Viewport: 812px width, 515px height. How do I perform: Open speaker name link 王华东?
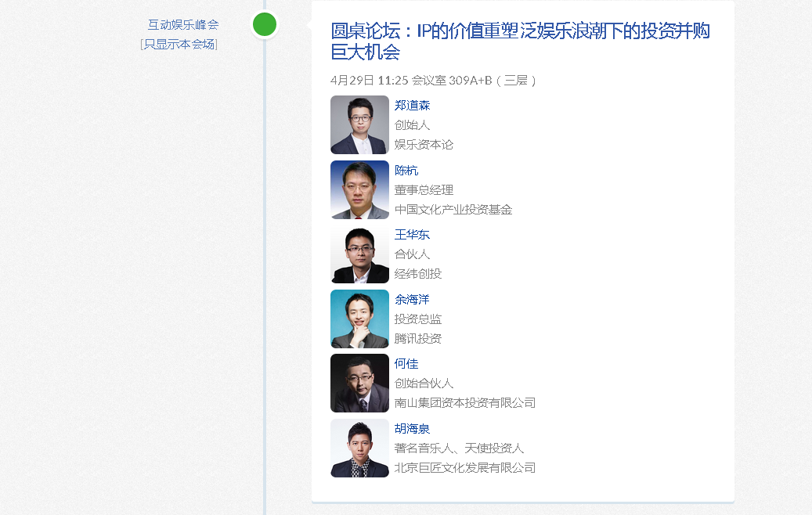tap(412, 235)
